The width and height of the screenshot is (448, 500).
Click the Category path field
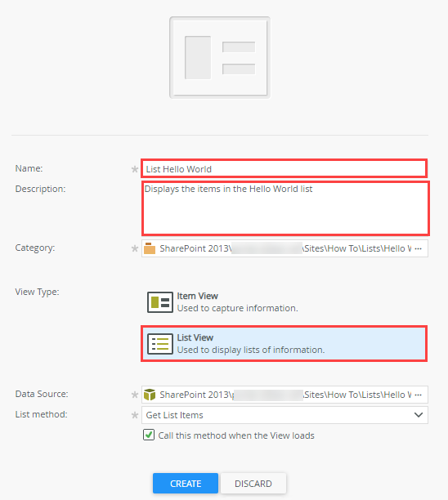point(284,248)
